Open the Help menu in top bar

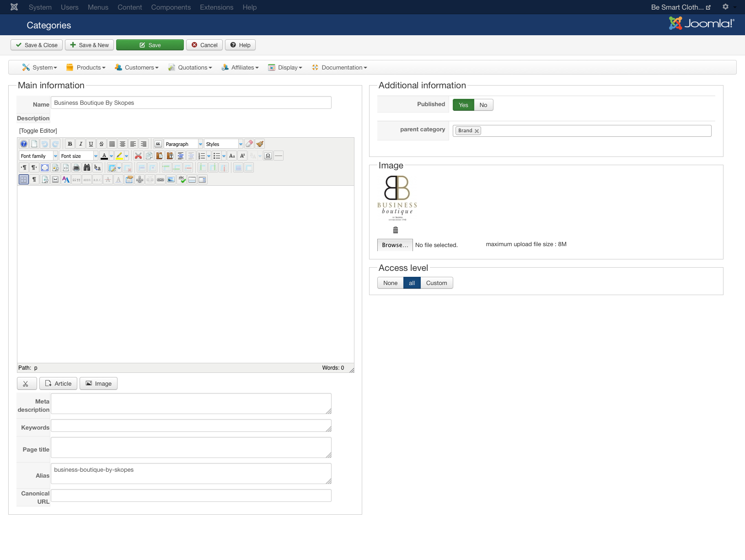(x=250, y=7)
